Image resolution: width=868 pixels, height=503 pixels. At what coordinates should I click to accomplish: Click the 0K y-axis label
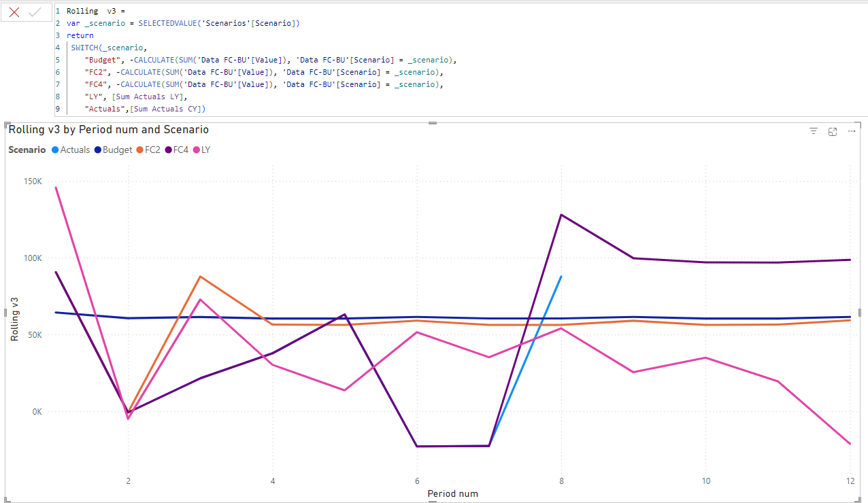pos(38,412)
